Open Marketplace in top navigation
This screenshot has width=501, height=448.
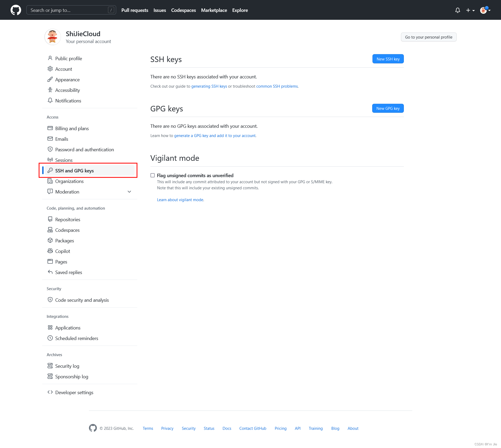click(x=214, y=10)
